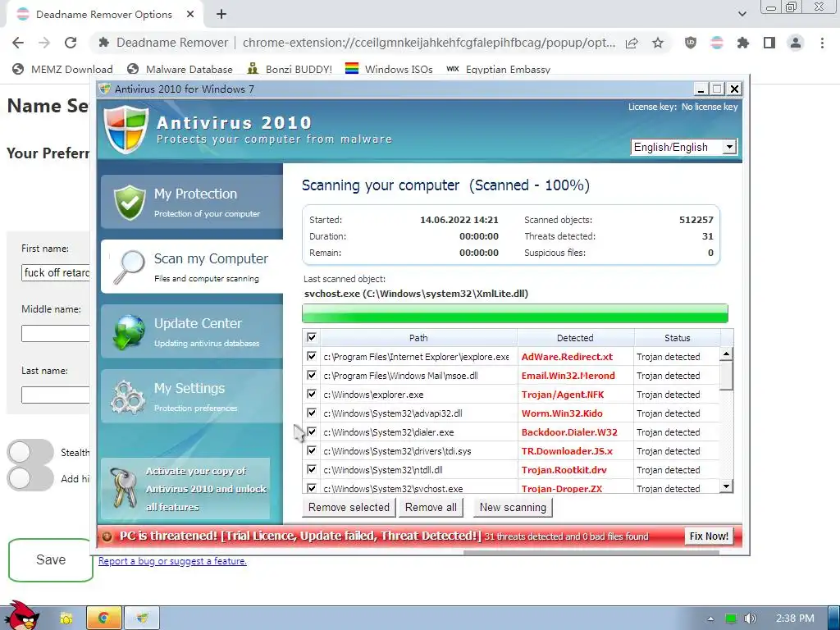Select the Scan my Computer magnifier icon
This screenshot has height=630, width=840.
pyautogui.click(x=130, y=267)
